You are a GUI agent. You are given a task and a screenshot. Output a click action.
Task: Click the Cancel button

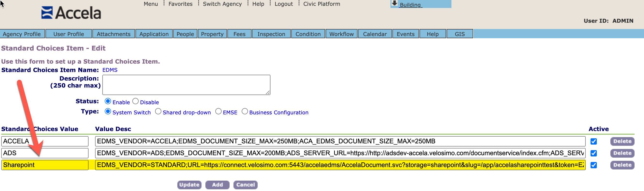[x=246, y=185]
